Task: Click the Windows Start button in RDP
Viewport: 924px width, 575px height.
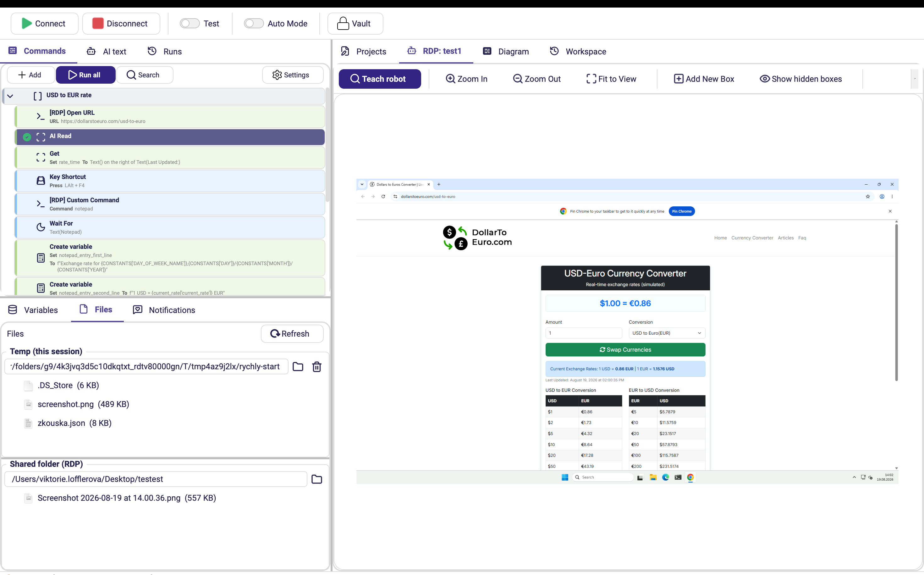Action: point(565,477)
